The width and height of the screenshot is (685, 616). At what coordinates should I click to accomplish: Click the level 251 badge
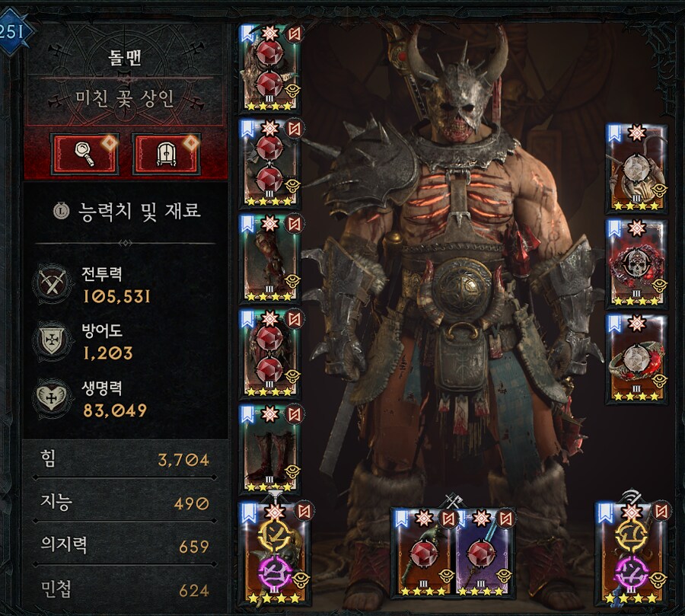[13, 32]
